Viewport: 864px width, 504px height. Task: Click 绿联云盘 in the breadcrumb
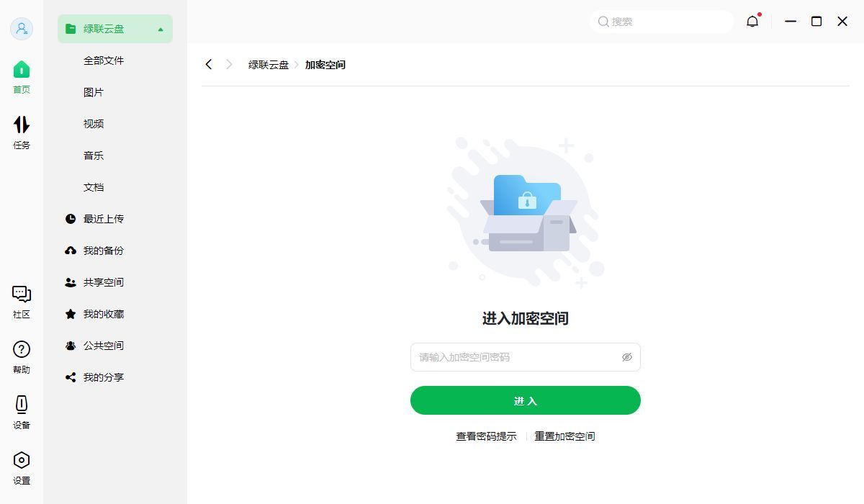click(x=267, y=64)
